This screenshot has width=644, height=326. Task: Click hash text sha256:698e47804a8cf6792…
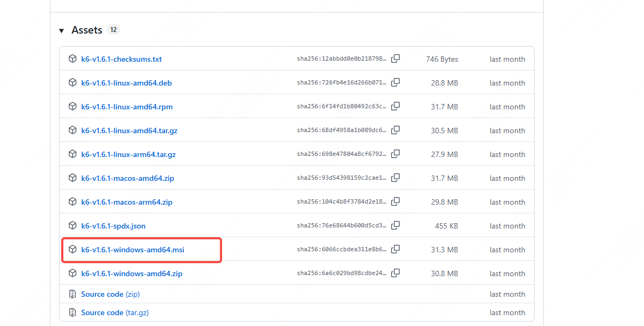[x=342, y=154]
